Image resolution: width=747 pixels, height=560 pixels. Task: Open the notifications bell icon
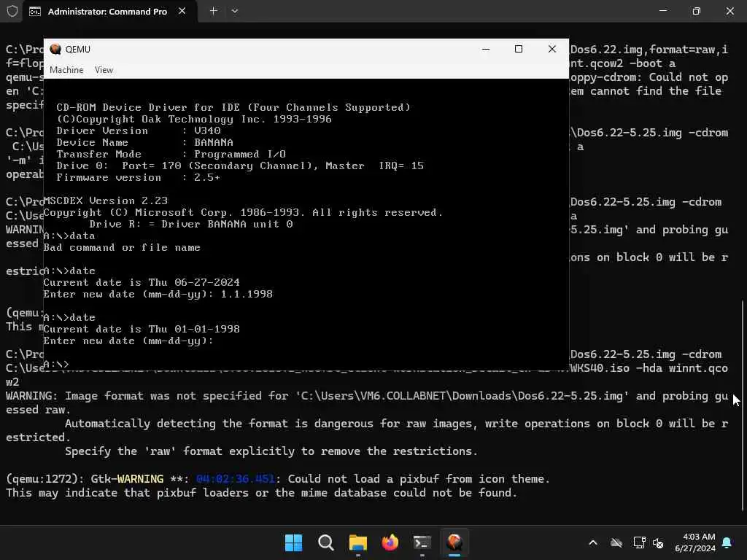pos(727,542)
